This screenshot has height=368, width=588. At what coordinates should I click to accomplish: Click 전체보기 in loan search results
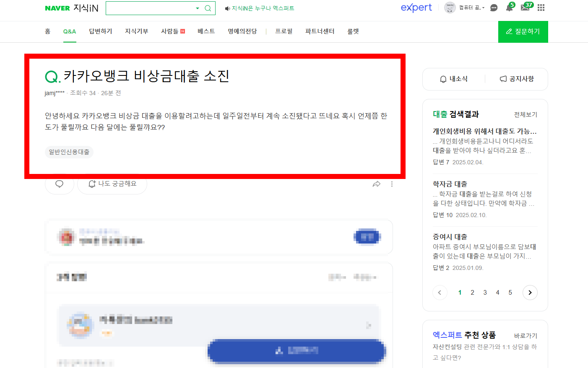point(526,114)
